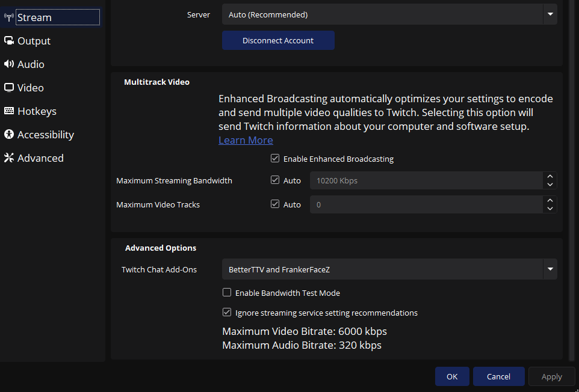Image resolution: width=579 pixels, height=392 pixels.
Task: Toggle Enable Enhanced Broadcasting checkbox
Action: [x=274, y=159]
